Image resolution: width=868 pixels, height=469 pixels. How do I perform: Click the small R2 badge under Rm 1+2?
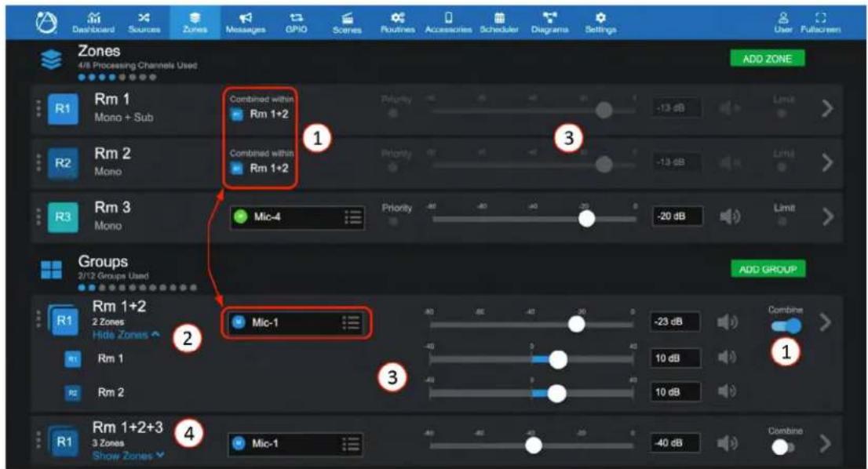72,393
